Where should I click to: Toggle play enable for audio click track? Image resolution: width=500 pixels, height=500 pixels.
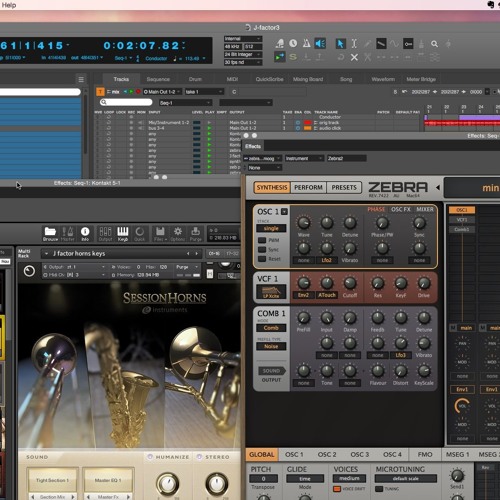click(x=209, y=128)
